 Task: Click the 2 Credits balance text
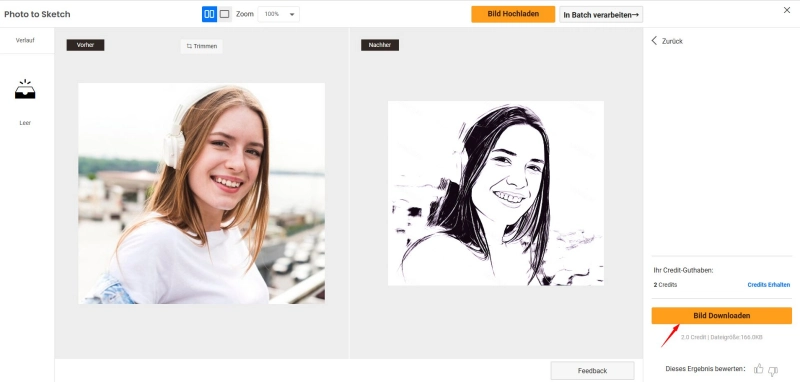[x=665, y=285]
